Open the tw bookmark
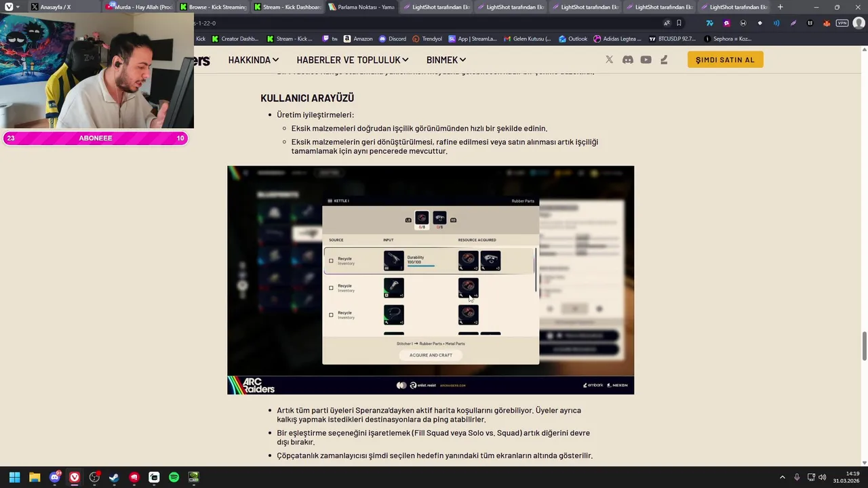This screenshot has height=488, width=868. (330, 39)
